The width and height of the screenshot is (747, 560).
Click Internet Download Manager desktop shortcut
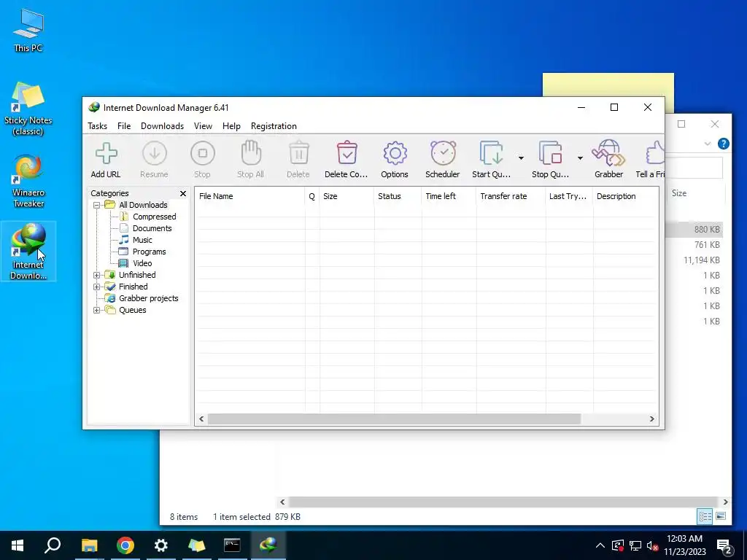click(x=28, y=252)
